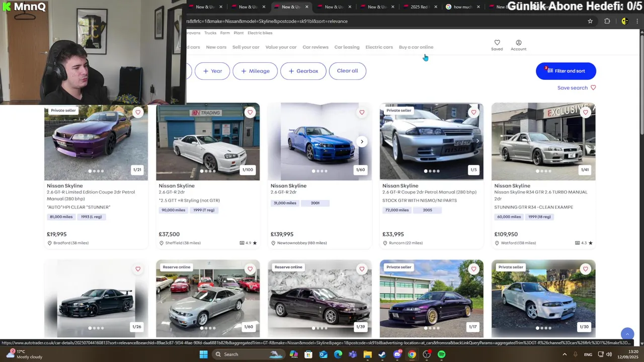Open the 4.3 star dealer rating
The image size is (644, 362).
pos(584,243)
